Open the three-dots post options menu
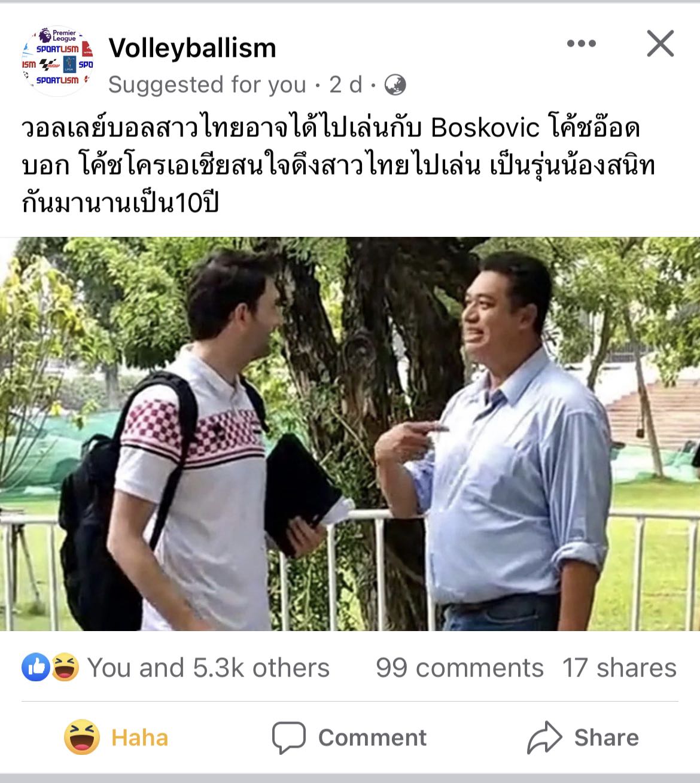The width and height of the screenshot is (700, 783). tap(582, 44)
